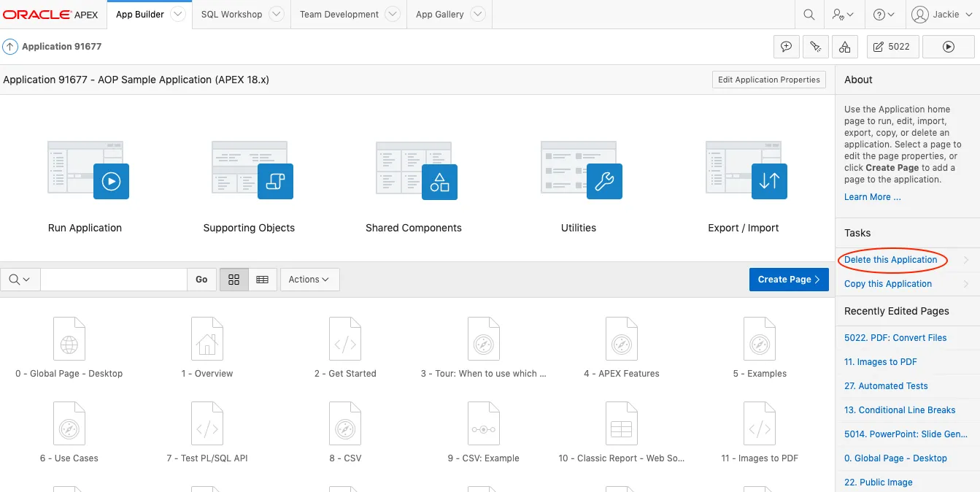
Task: Open the search magnifier in the top bar
Action: point(809,15)
